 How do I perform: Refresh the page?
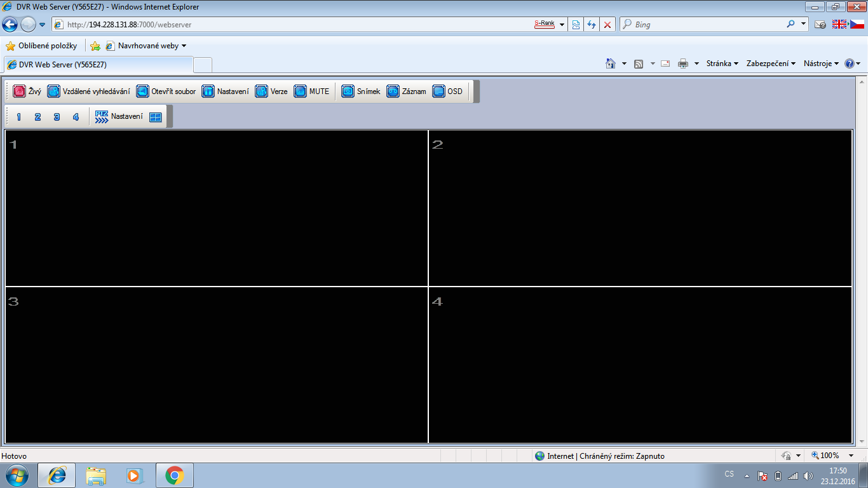pos(592,25)
